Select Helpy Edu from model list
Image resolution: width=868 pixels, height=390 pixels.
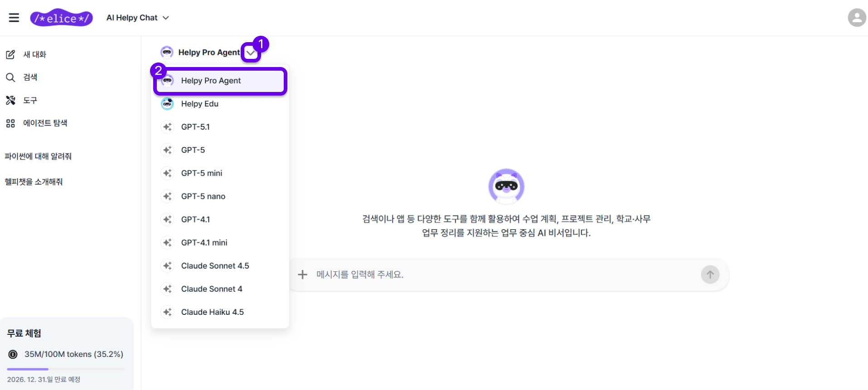coord(199,104)
